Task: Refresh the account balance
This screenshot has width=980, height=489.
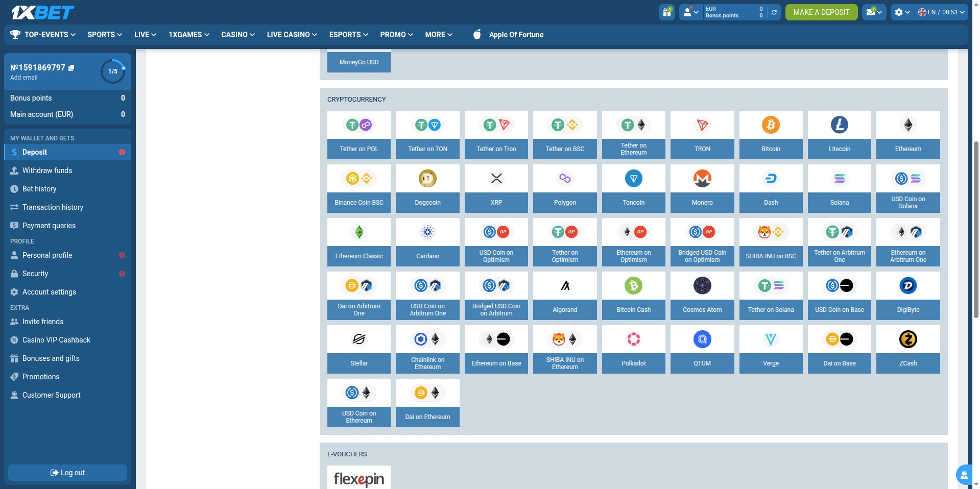Action: (x=774, y=12)
